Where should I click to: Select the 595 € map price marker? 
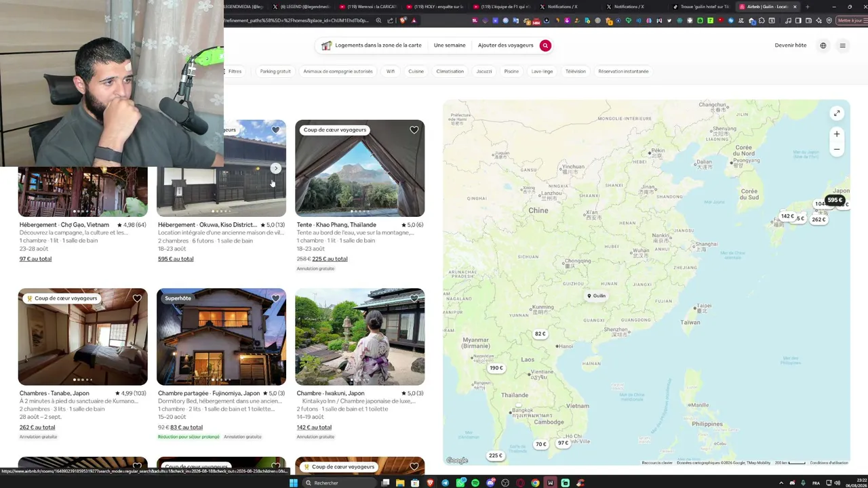[835, 200]
